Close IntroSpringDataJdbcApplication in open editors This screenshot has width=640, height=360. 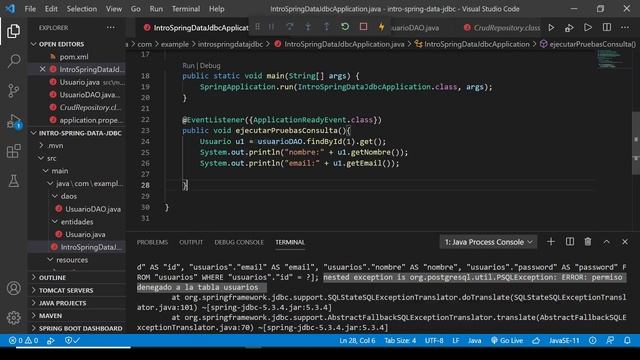(42, 69)
